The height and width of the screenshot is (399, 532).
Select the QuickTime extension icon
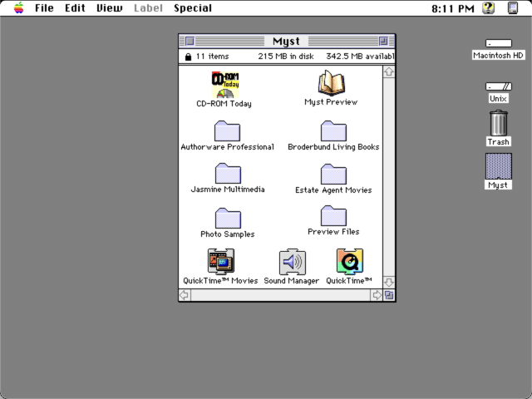[350, 262]
